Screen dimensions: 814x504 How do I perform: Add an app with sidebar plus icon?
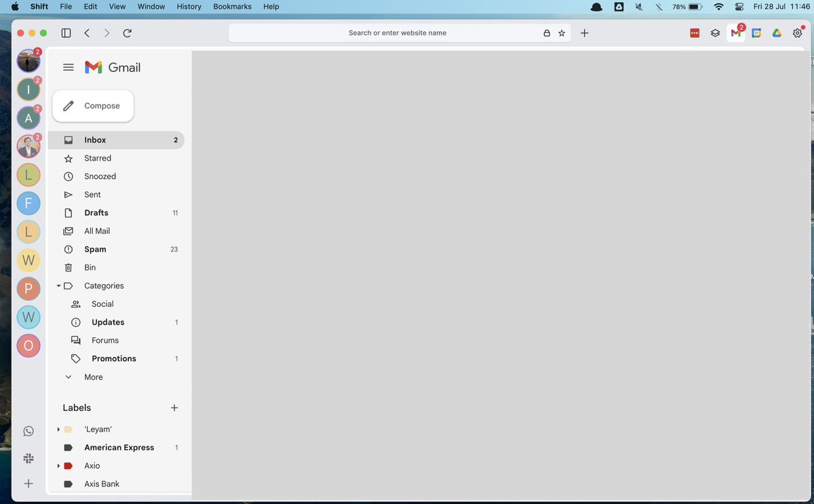[28, 484]
